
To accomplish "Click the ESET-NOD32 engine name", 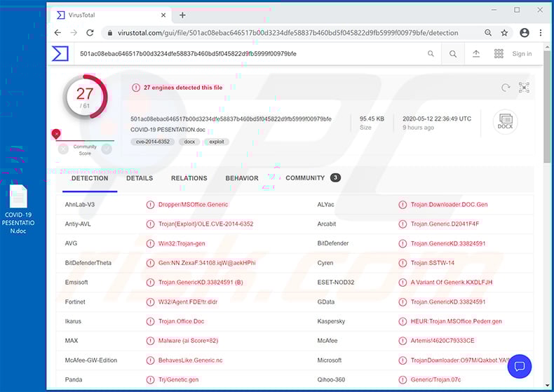I will point(336,283).
